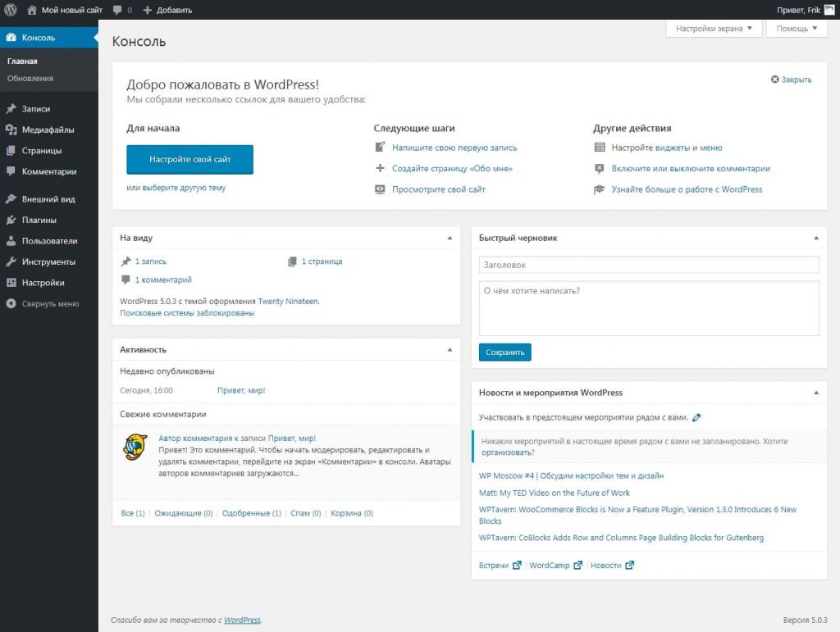Open Поисковые системы заблокированы link

187,313
